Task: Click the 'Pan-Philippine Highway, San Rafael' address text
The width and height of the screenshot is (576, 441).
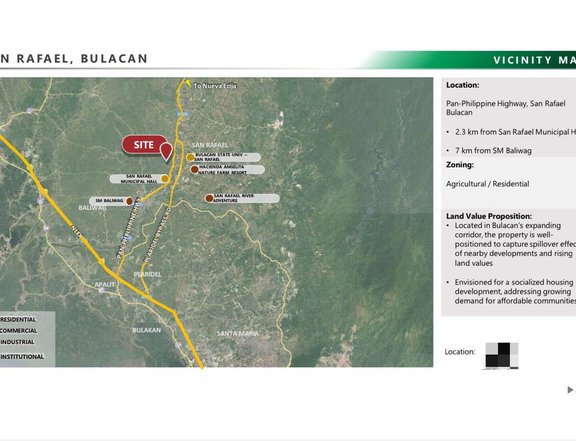Action: tap(505, 108)
